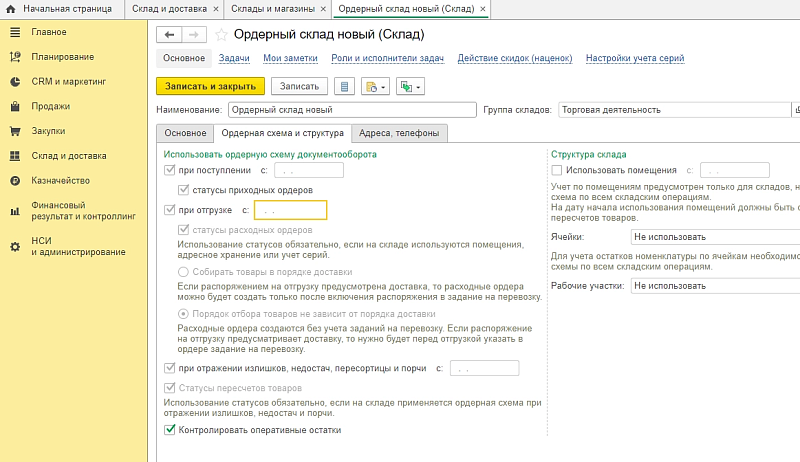Click the Наименование text field
The image size is (800, 462).
[352, 110]
